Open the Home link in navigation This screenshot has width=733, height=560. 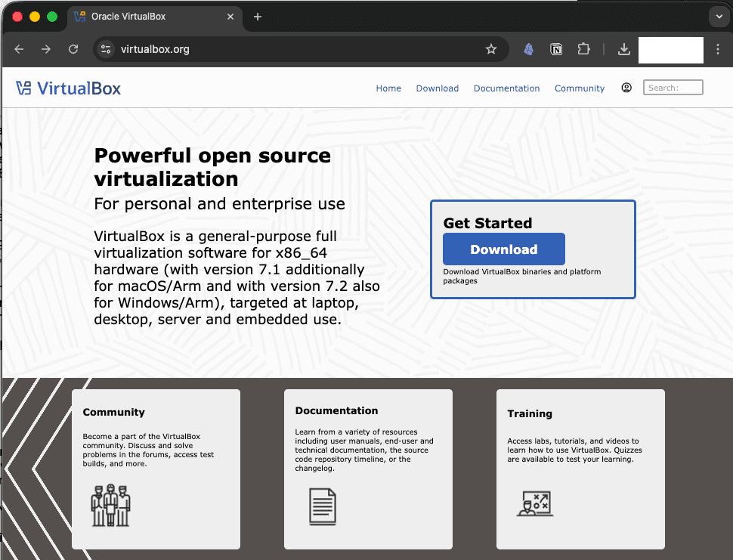pos(388,88)
